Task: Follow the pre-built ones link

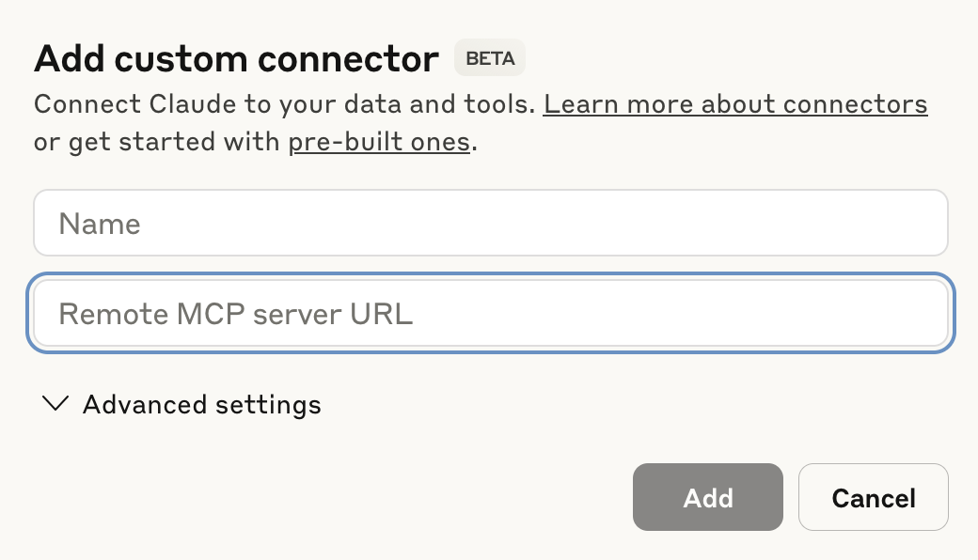Action: coord(379,143)
